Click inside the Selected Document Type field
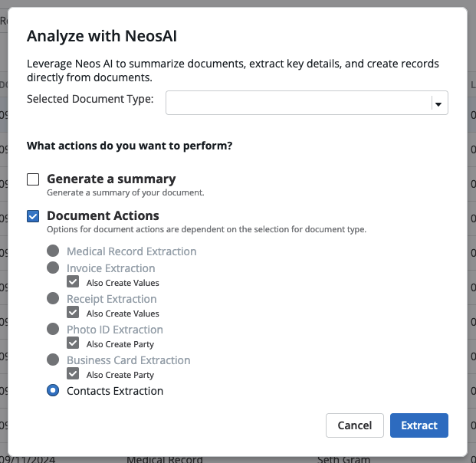Screen dimensions: 476x463 [307, 103]
